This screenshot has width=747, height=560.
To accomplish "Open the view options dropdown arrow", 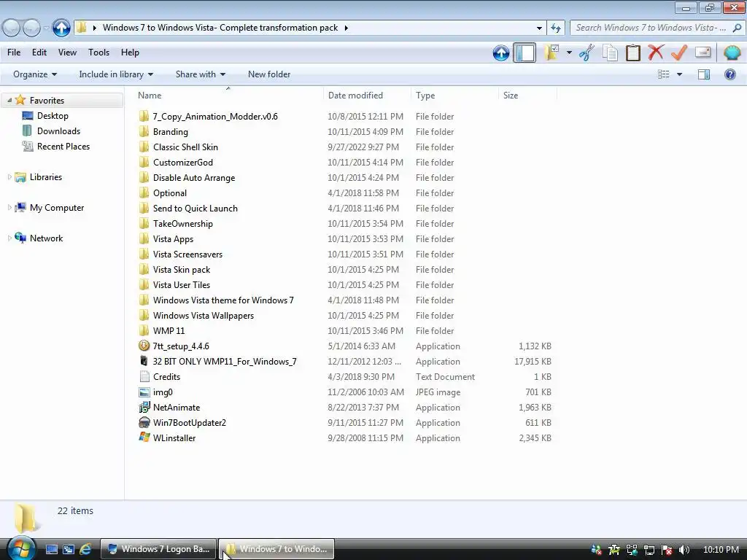I will pyautogui.click(x=679, y=74).
